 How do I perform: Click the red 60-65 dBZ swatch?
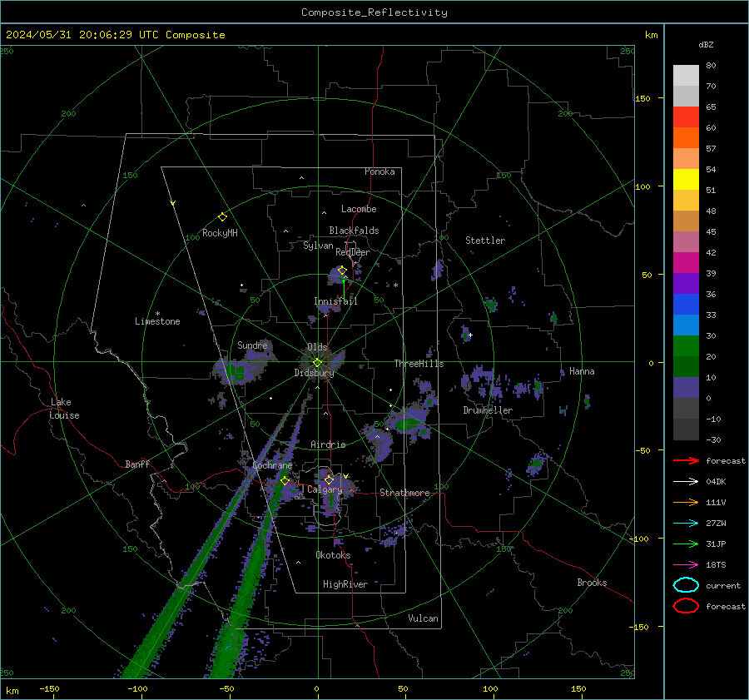686,117
